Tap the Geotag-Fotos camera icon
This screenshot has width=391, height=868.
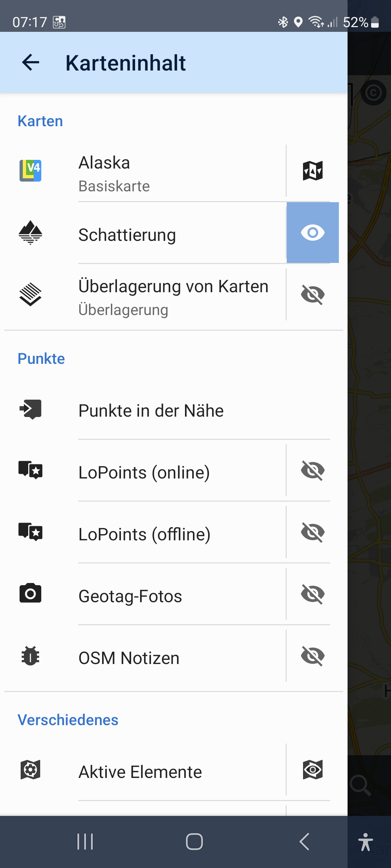point(30,593)
